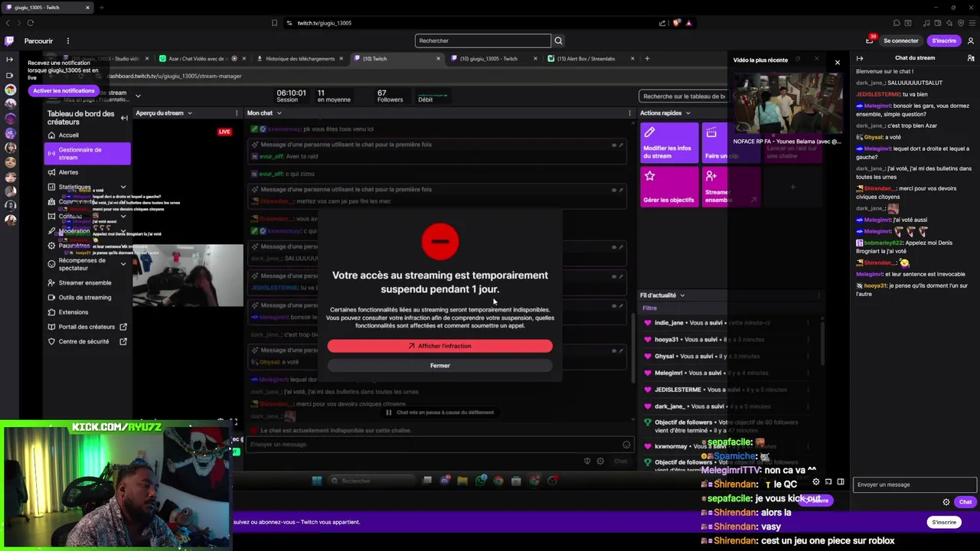This screenshot has width=980, height=551.
Task: Focus the Recherche sur le tableau de bord field
Action: [x=684, y=96]
